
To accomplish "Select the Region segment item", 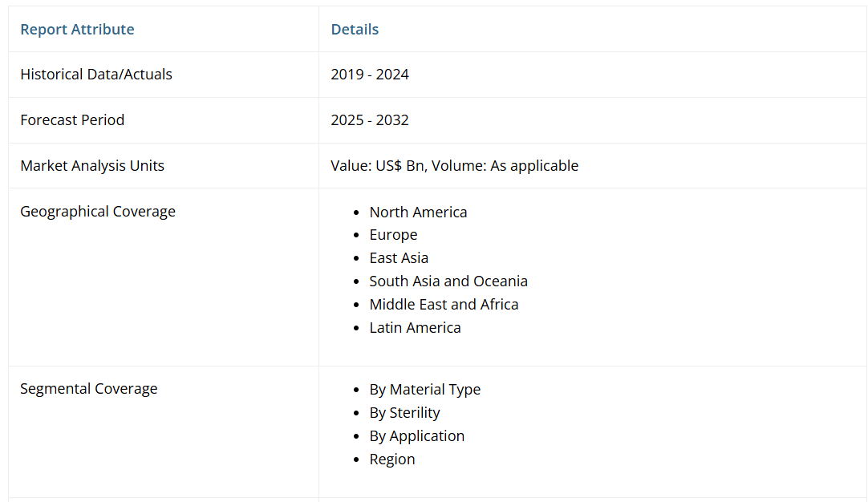I will coord(392,459).
